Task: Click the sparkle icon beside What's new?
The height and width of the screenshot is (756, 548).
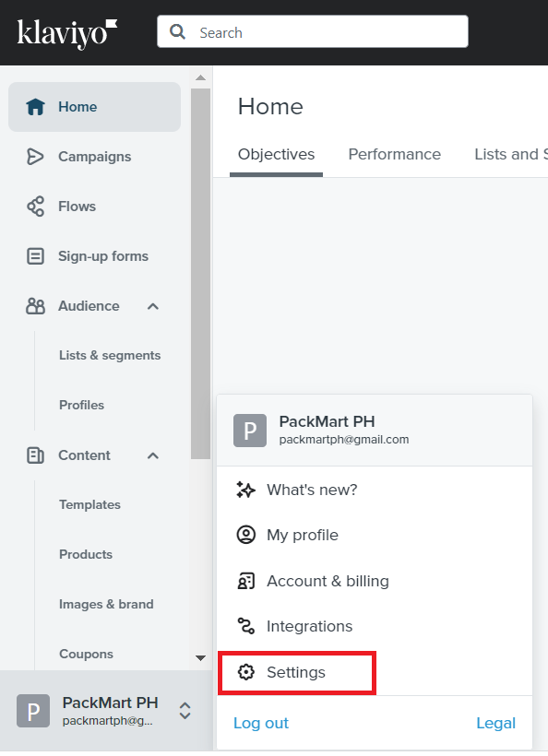Action: tap(245, 490)
